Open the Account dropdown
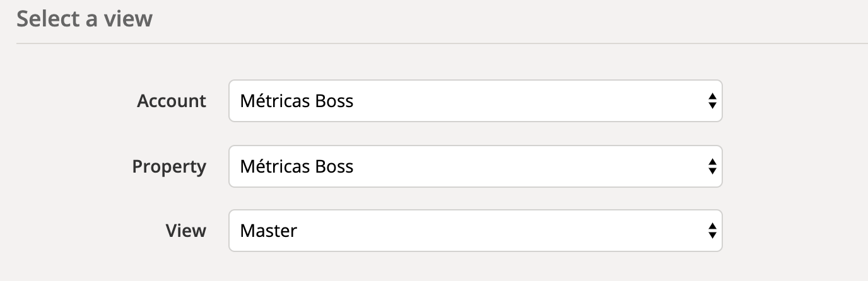 click(x=475, y=101)
